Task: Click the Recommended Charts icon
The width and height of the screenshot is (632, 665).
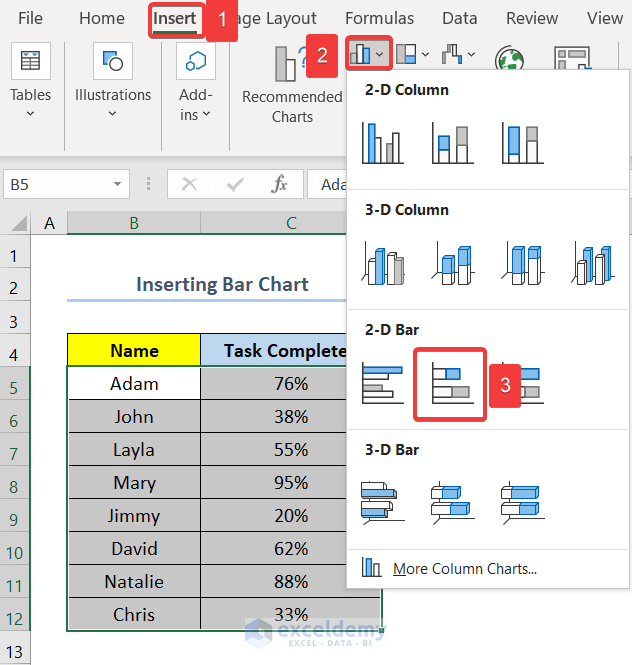Action: (292, 64)
